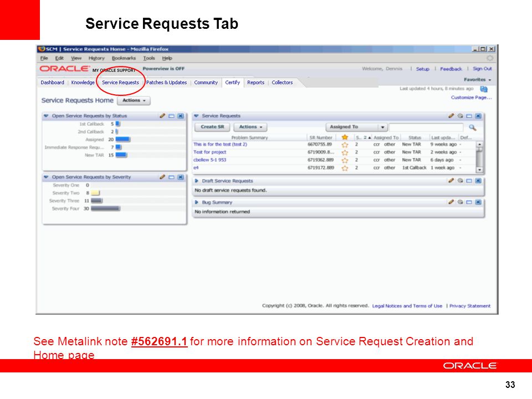Click the Feedback link
Screen dimensions: 532x399
click(x=451, y=69)
